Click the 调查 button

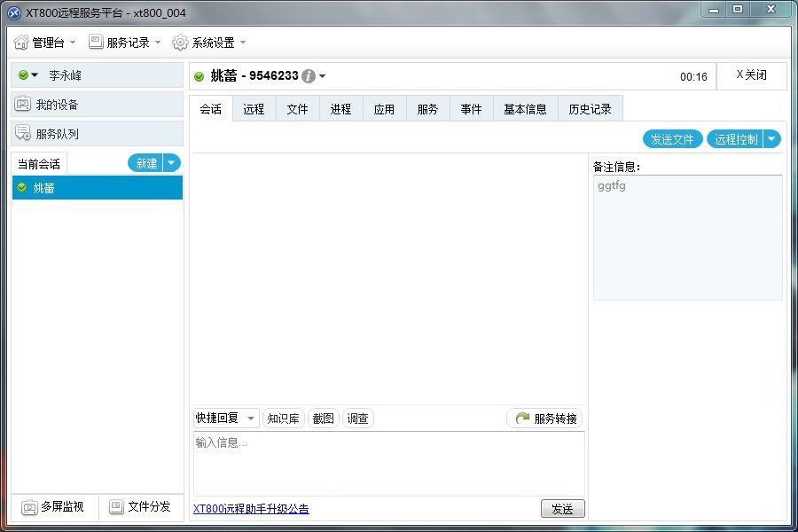tap(358, 418)
